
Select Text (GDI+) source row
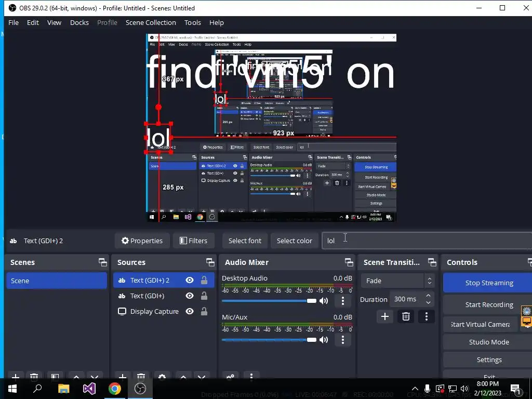[x=164, y=296]
